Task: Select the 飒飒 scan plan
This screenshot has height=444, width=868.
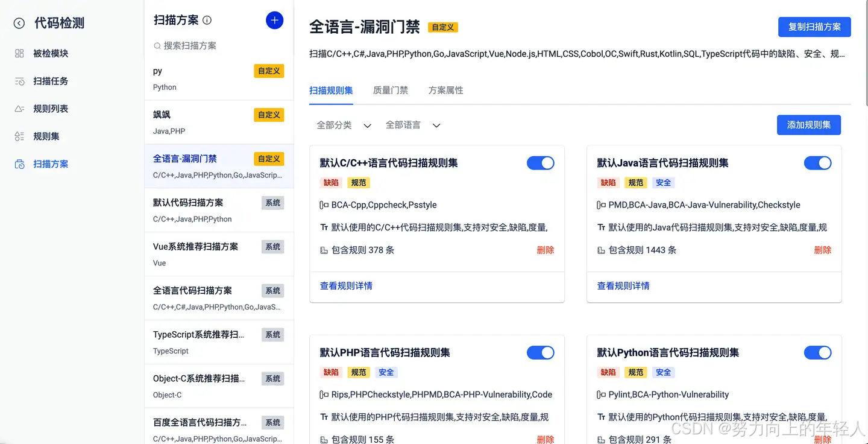Action: click(219, 122)
